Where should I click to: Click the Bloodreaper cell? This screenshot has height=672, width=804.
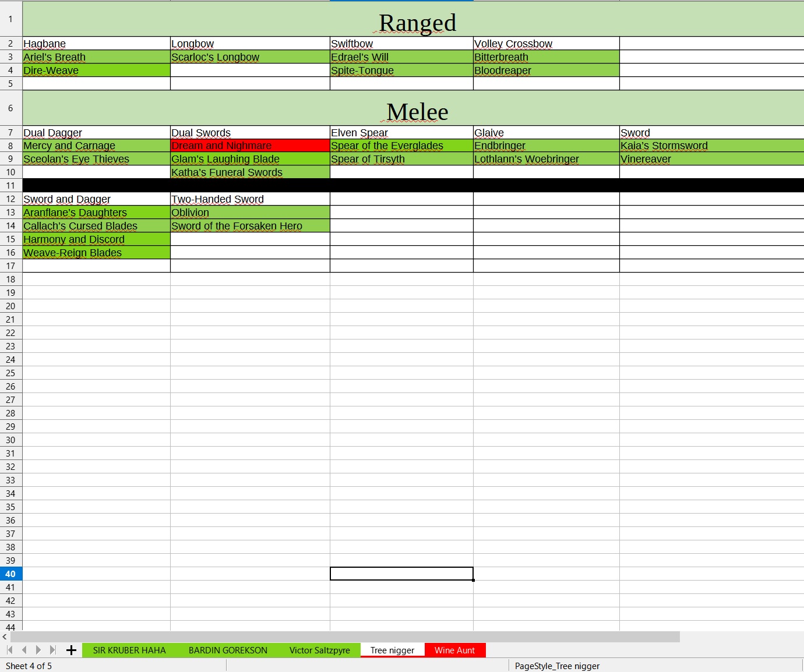click(546, 70)
